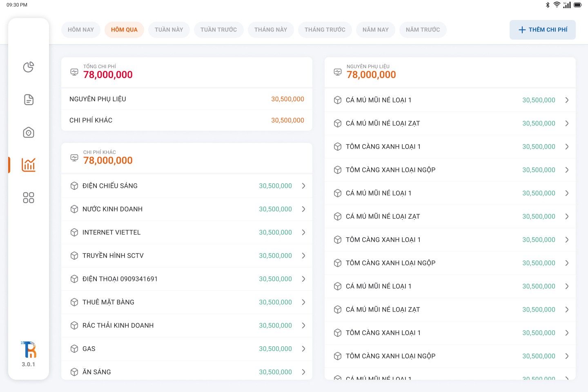Open NGUYÊN PHỤ LIỆU row in total summary card
The image size is (588, 392).
[187, 99]
